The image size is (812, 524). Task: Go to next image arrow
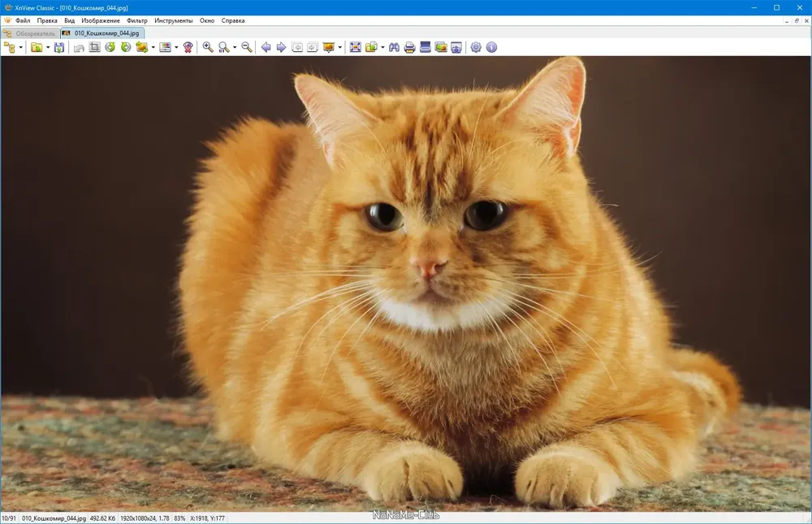click(281, 48)
